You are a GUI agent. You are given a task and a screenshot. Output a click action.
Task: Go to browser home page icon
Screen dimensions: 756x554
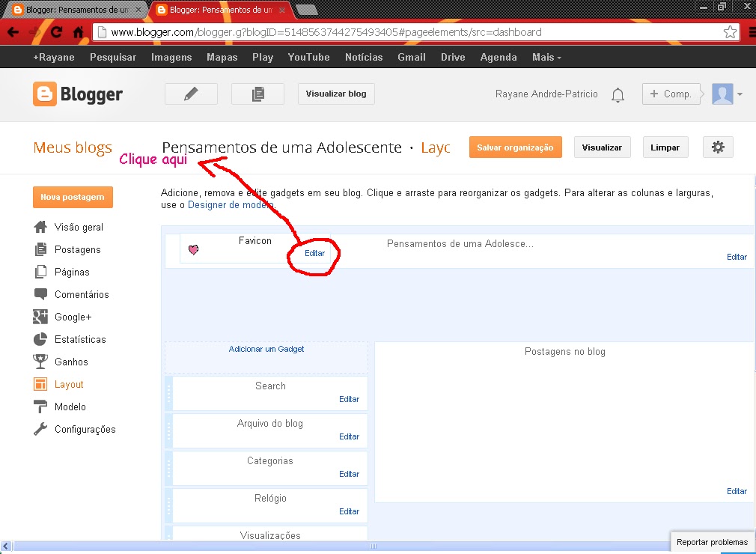78,32
